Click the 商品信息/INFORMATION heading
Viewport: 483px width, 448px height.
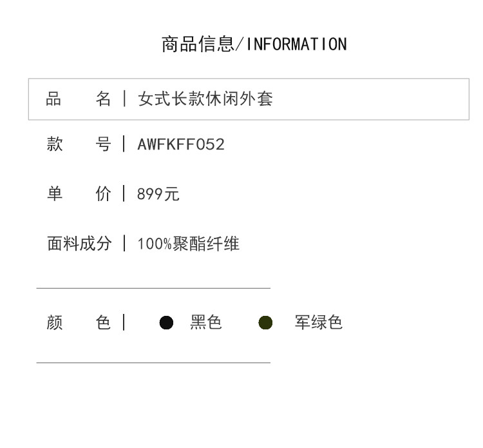[254, 44]
